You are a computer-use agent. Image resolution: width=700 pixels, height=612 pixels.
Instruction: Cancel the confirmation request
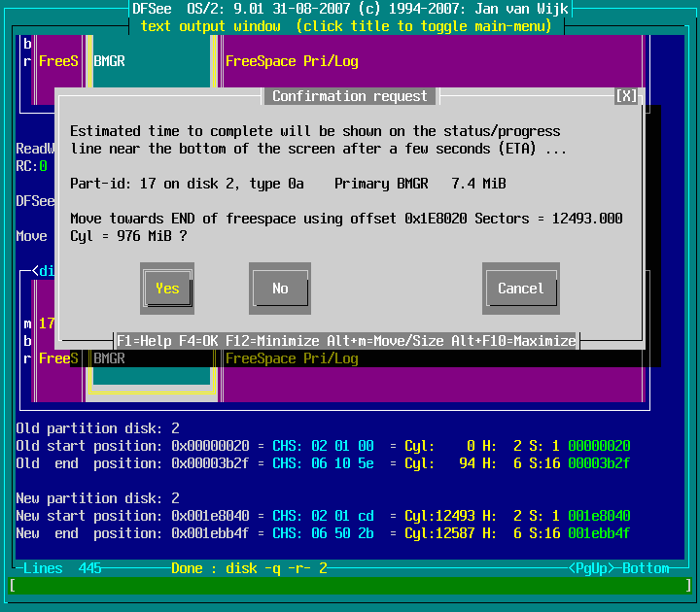(520, 289)
